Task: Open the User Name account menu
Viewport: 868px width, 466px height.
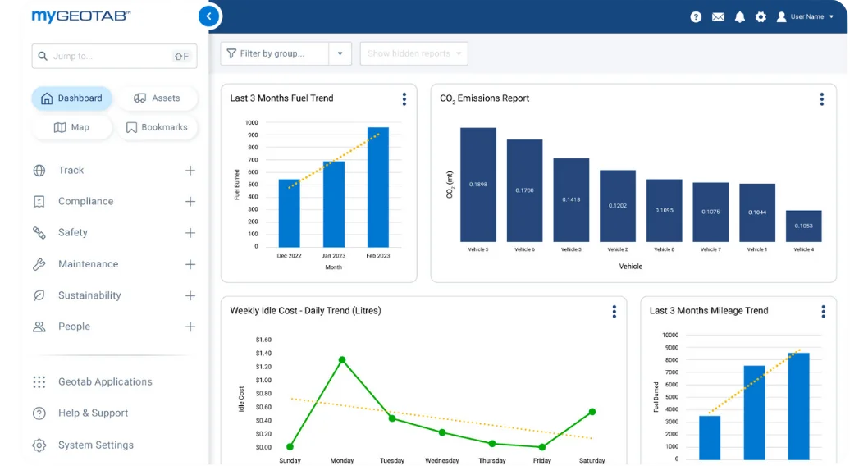Action: [x=805, y=16]
